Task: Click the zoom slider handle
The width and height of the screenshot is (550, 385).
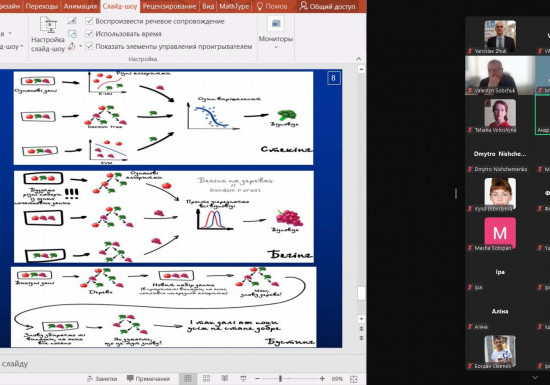Action: (x=280, y=379)
